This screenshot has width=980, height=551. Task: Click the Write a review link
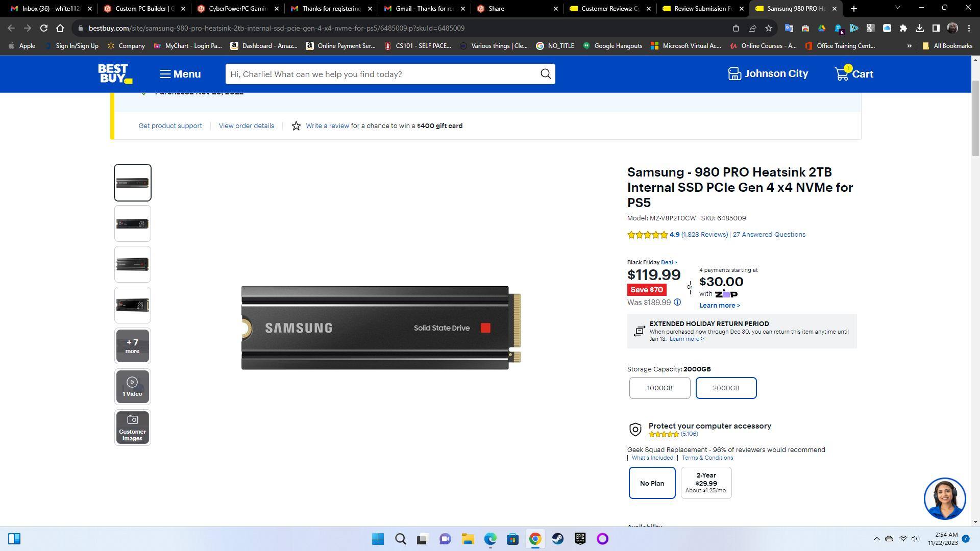[327, 126]
